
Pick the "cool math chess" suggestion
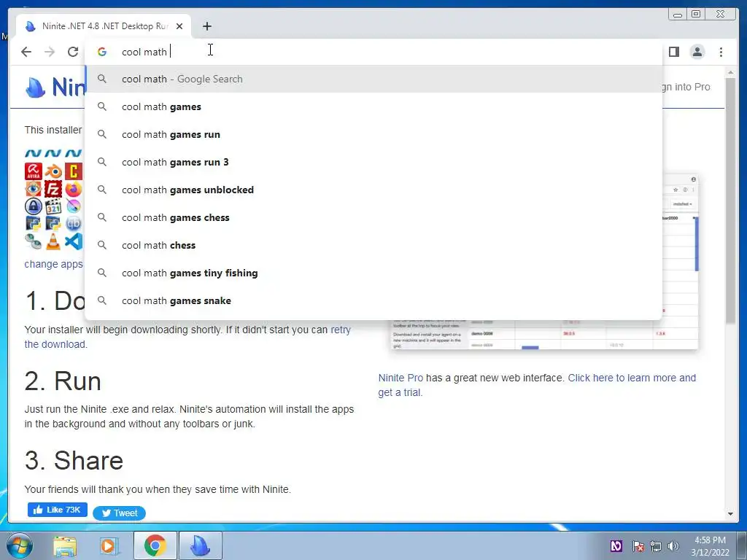tap(373, 245)
